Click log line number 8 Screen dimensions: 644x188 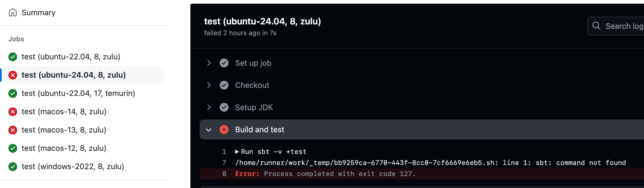[x=224, y=174]
